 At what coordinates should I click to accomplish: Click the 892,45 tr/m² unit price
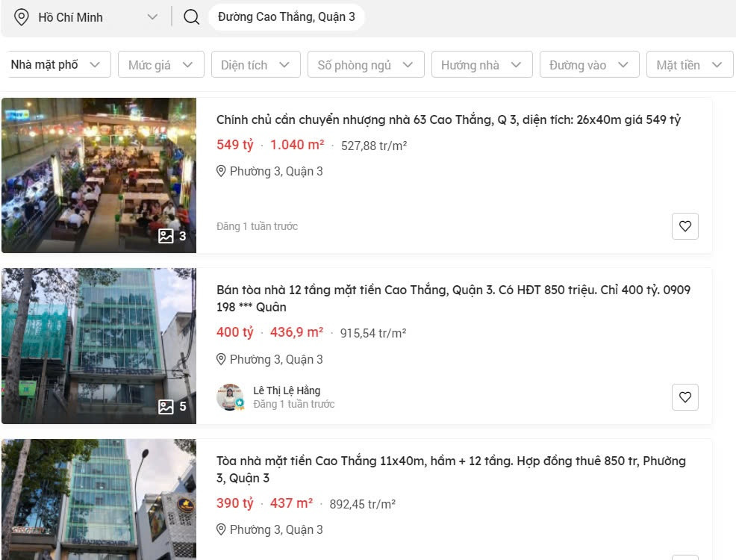(x=362, y=504)
